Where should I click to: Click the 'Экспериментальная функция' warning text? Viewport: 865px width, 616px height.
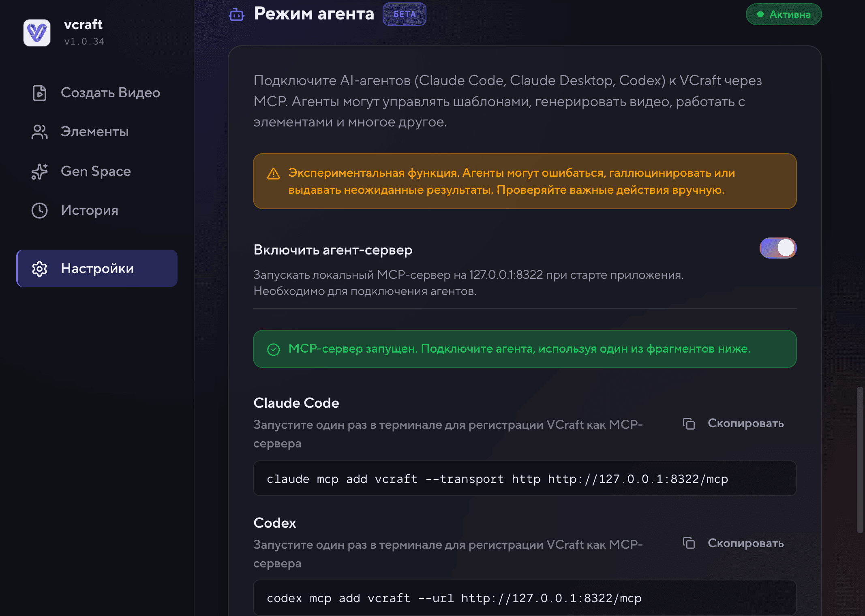click(512, 181)
